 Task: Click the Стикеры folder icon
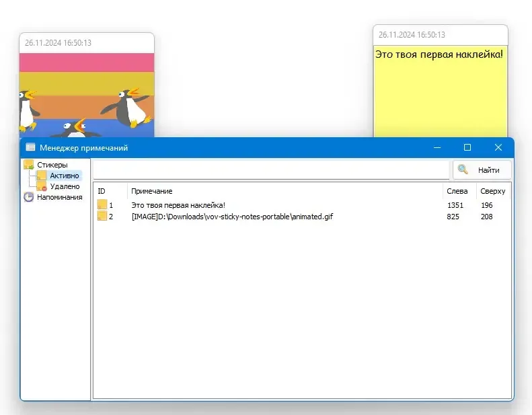[x=28, y=165]
